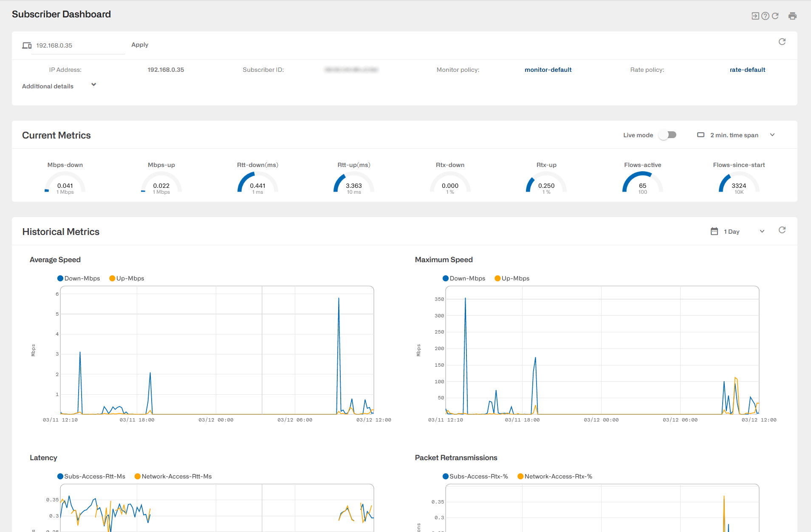Open the rate-default policy link

pos(747,70)
